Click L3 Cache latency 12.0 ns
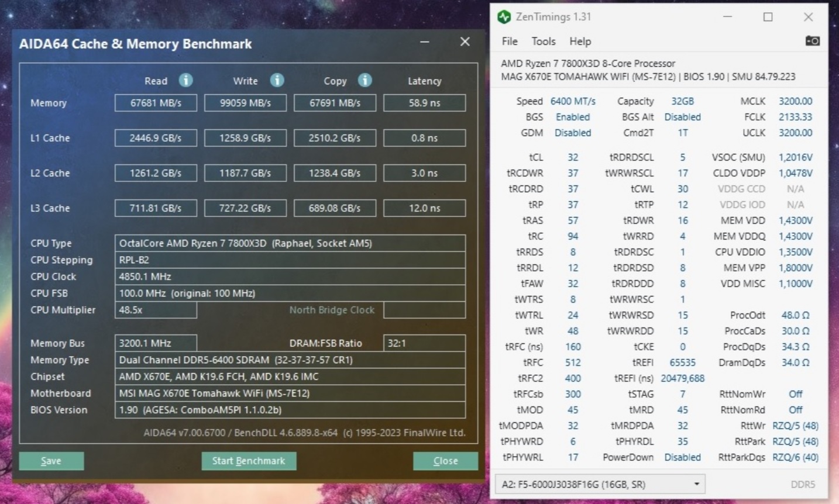 tap(425, 208)
